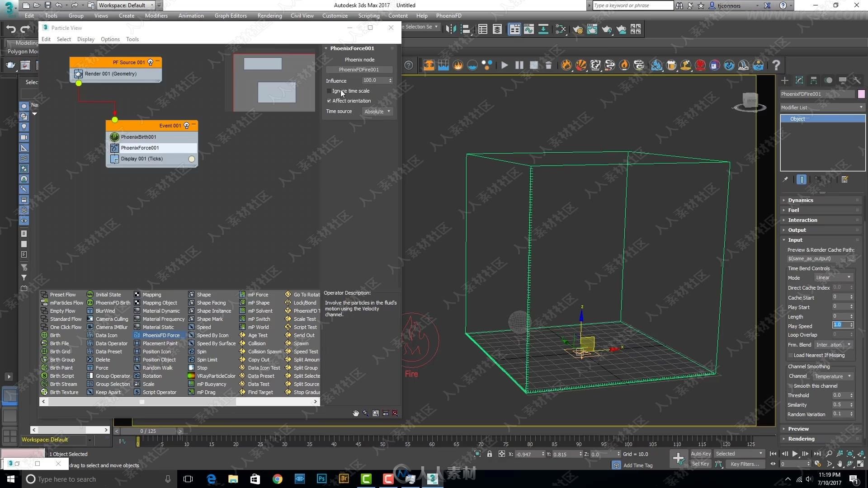Click Configure Modifier Sets icon

pyautogui.click(x=844, y=179)
